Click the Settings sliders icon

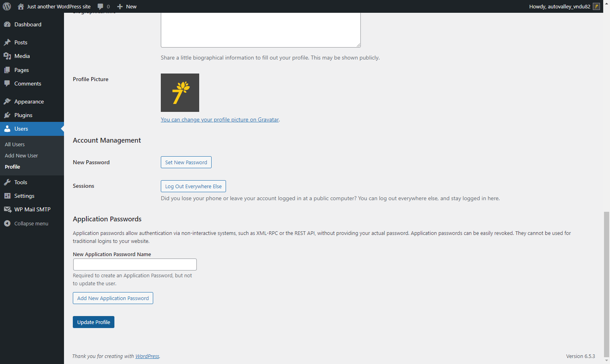(x=7, y=196)
